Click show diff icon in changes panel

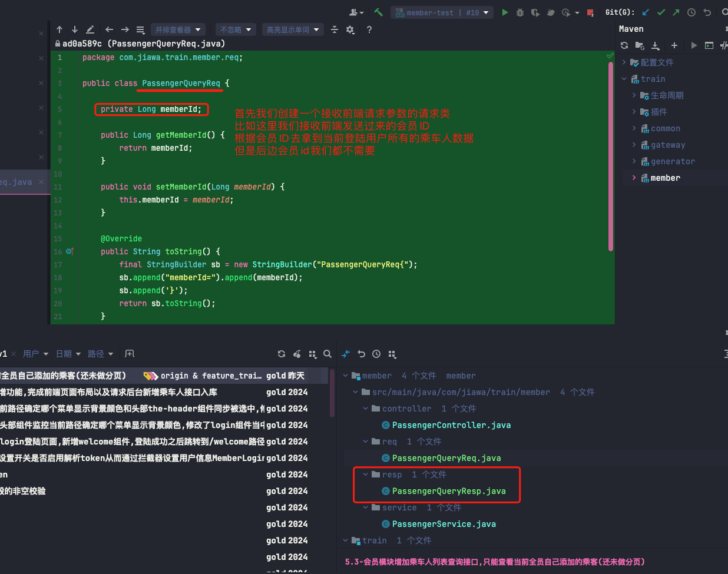(x=346, y=354)
